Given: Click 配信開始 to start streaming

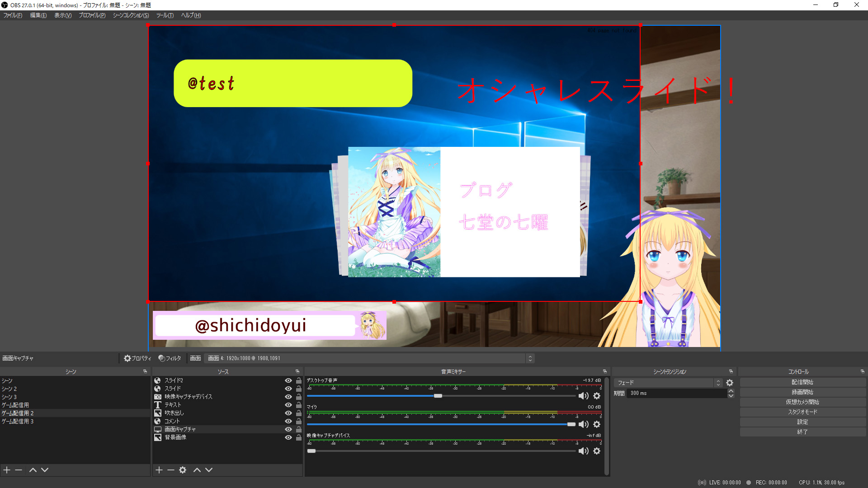Looking at the screenshot, I should (802, 382).
